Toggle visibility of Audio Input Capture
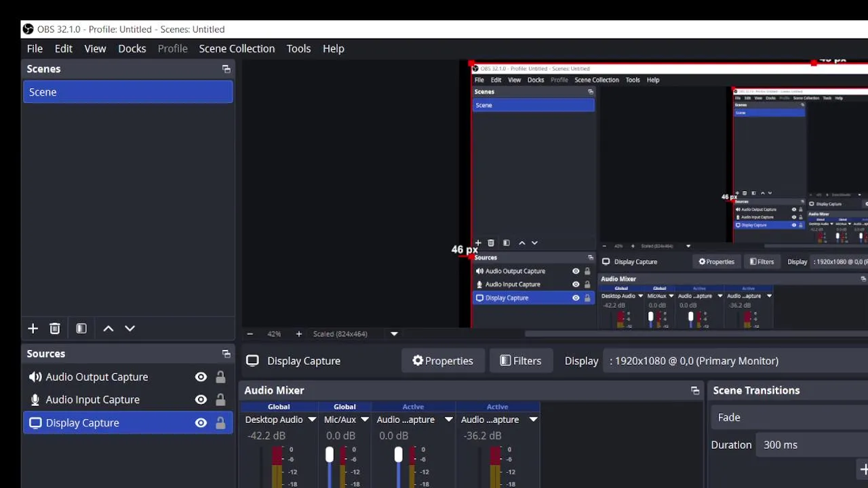 pos(201,400)
